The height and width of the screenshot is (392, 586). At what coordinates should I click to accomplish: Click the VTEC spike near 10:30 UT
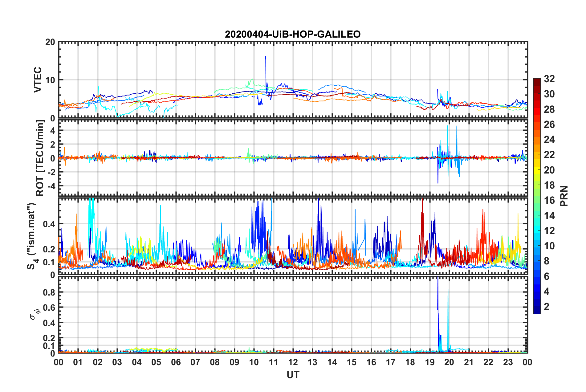266,62
